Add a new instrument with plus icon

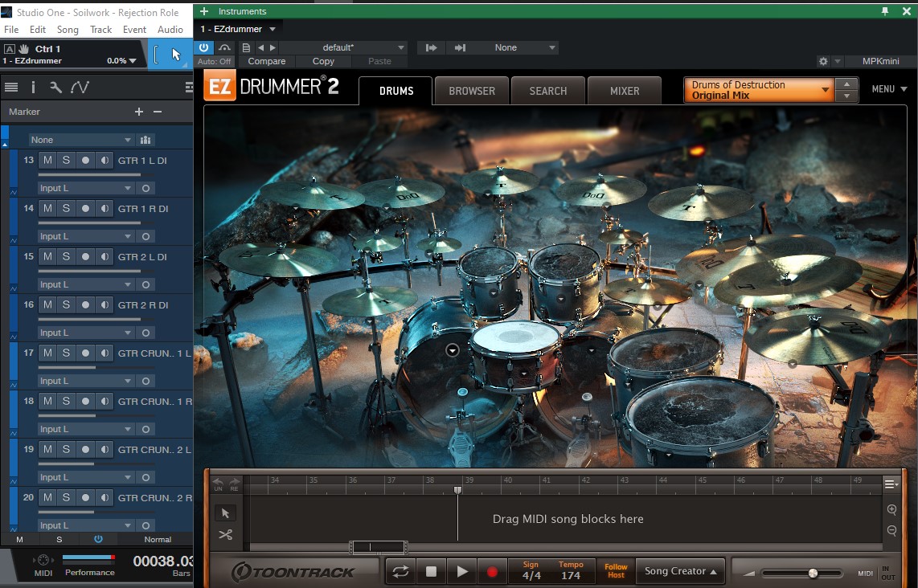pyautogui.click(x=203, y=11)
